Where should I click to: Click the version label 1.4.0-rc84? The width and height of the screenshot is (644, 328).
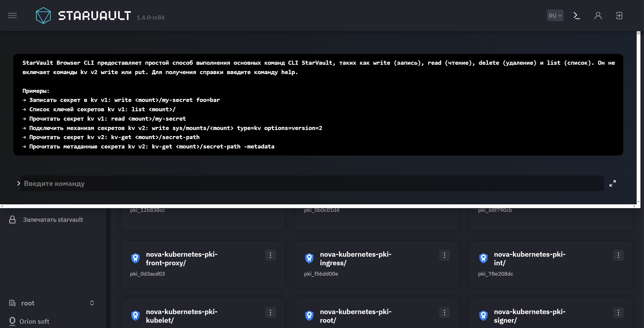(x=150, y=17)
